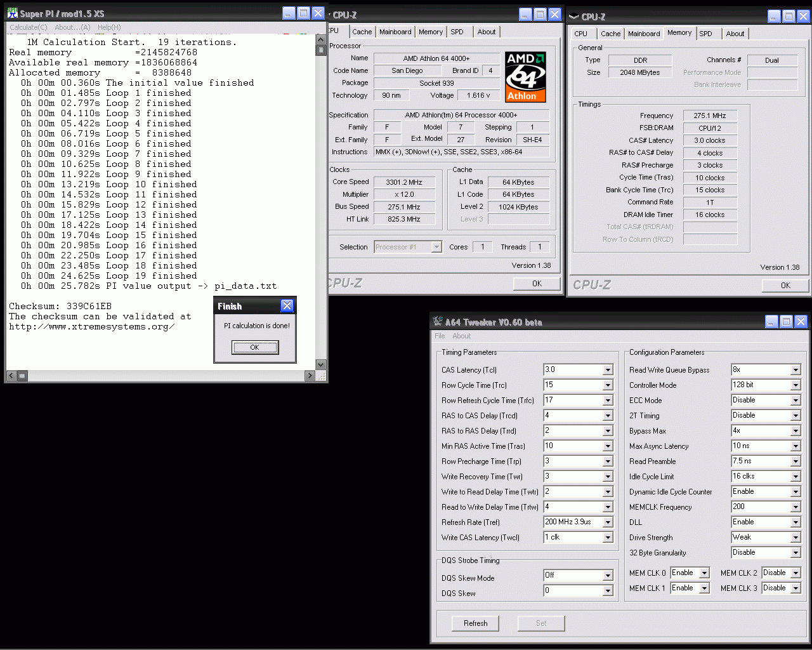The width and height of the screenshot is (812, 650).
Task: Expand 2T Timing dropdown
Action: 796,416
